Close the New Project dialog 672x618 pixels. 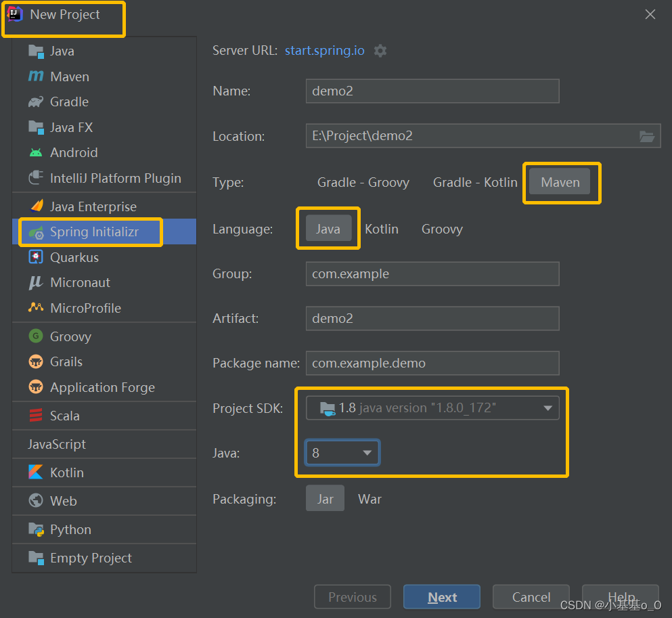point(650,14)
